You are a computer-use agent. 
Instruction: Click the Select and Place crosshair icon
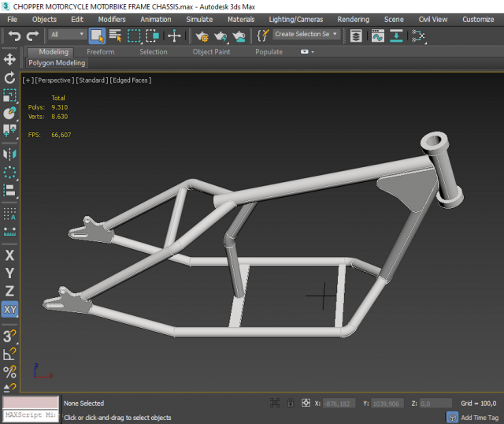pos(174,35)
